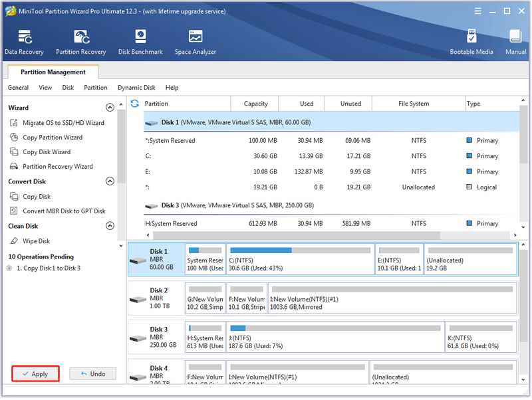Viewport: 532px width, 400px height.
Task: Collapse the Clean Disk section
Action: click(x=110, y=226)
